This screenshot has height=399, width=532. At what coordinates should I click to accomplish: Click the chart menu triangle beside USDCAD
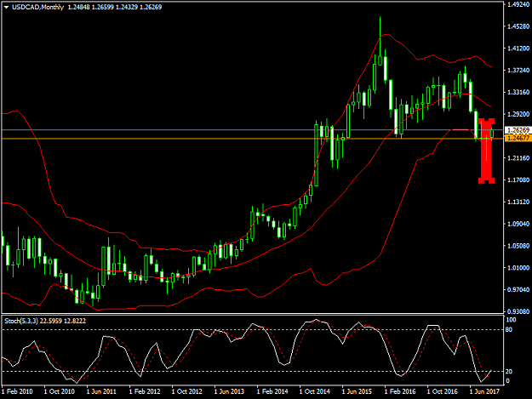(x=6, y=7)
